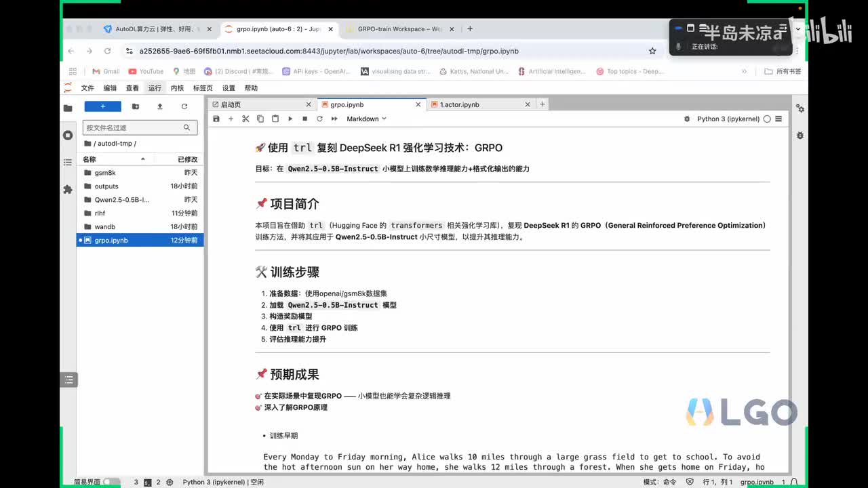Interrupt the kernel with the stop icon
This screenshot has height=488, width=868.
pos(304,119)
